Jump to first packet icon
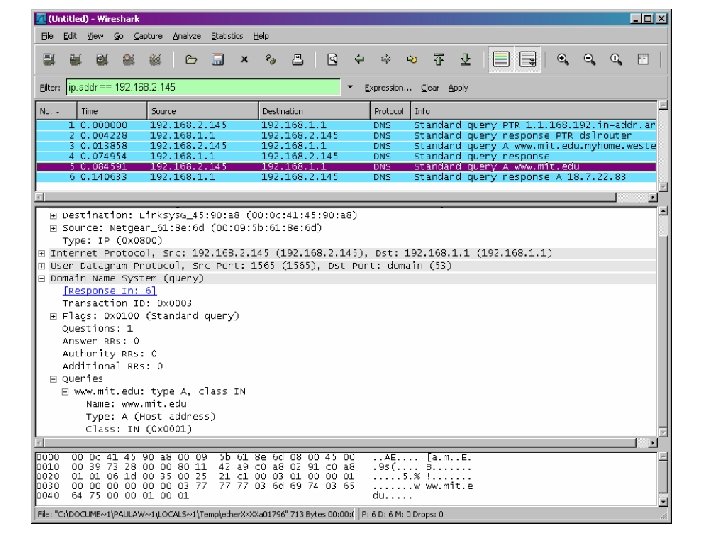This screenshot has height=540, width=720. [x=439, y=60]
